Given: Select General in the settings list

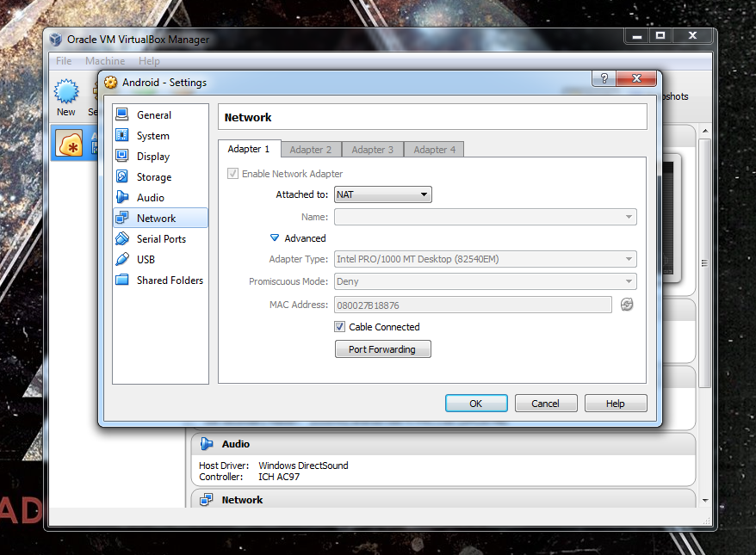Looking at the screenshot, I should pyautogui.click(x=160, y=114).
